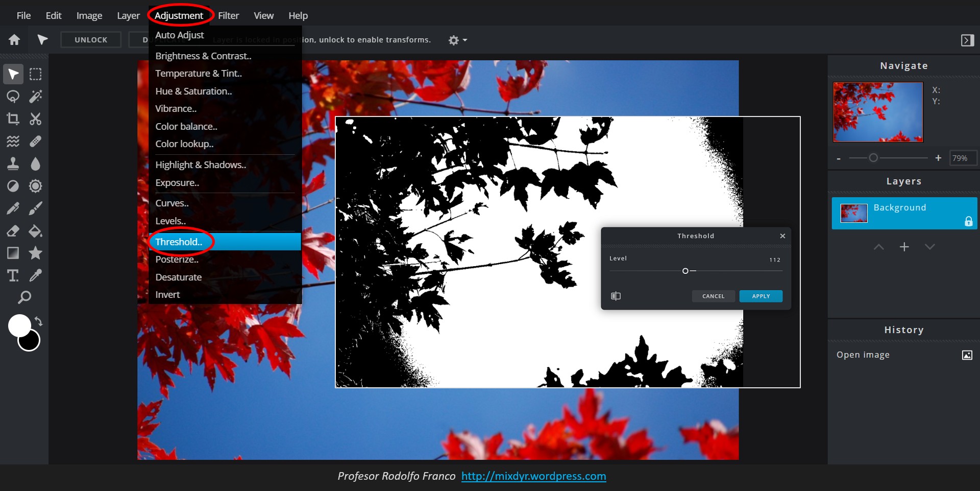This screenshot has height=491, width=980.
Task: Activate the Text tool
Action: point(13,276)
